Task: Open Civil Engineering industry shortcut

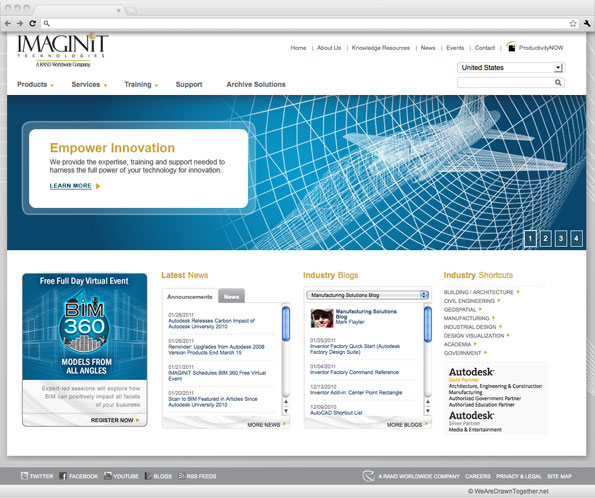Action: [x=469, y=301]
